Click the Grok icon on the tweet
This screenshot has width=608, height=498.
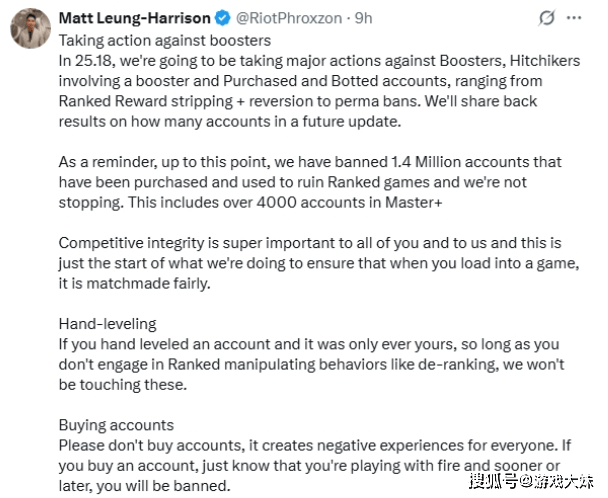(x=545, y=18)
